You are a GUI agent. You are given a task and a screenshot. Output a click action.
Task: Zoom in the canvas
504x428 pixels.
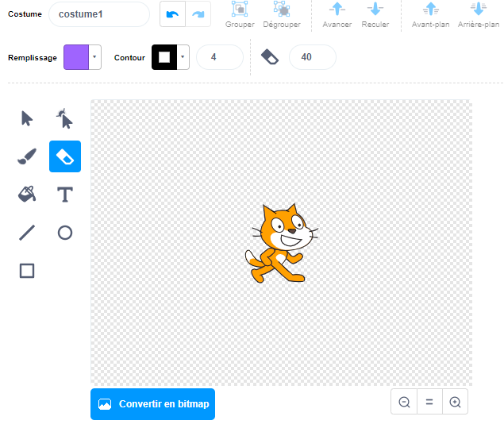tap(455, 402)
